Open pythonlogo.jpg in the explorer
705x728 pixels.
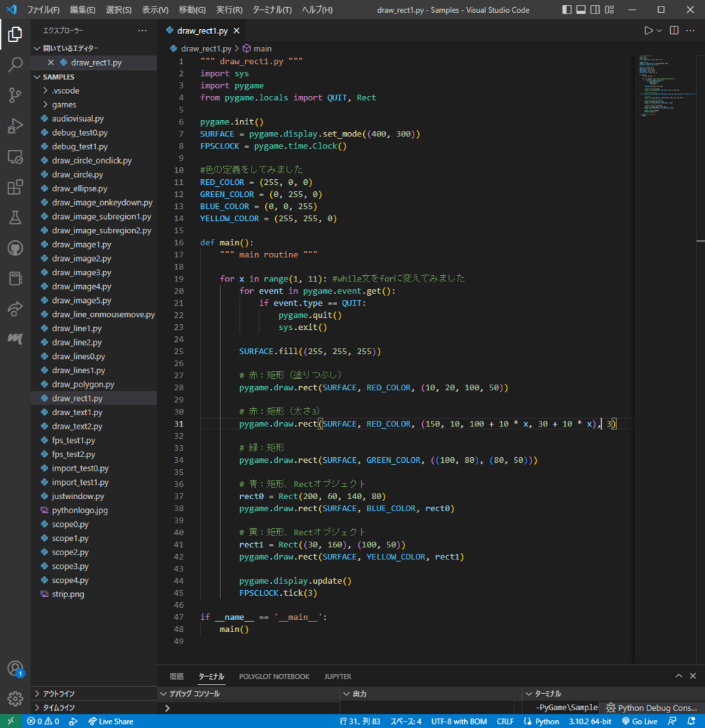pyautogui.click(x=94, y=510)
